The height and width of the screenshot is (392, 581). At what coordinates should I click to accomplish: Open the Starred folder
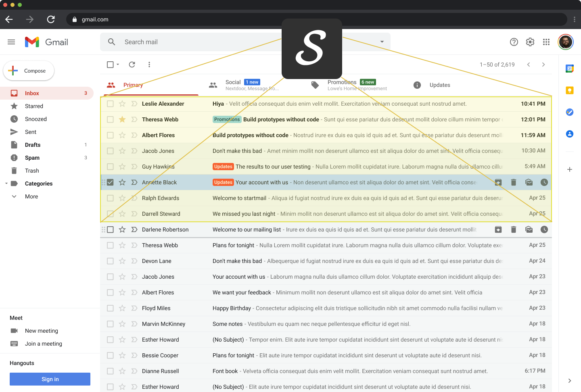47,106
